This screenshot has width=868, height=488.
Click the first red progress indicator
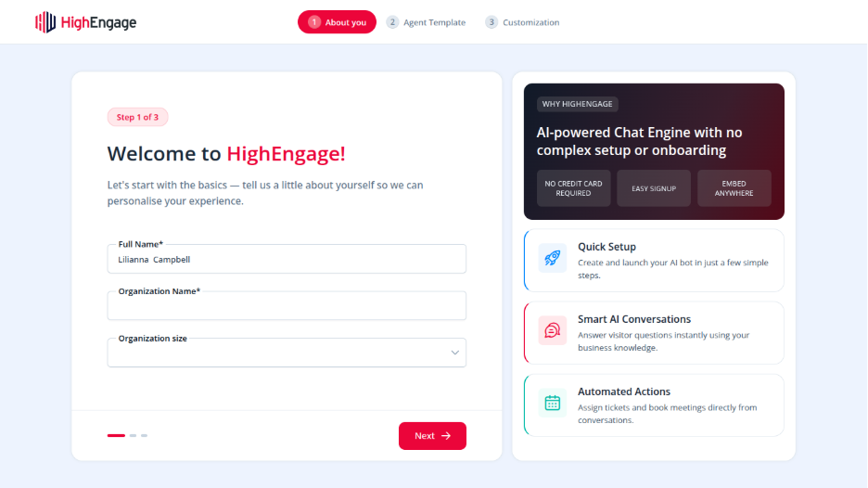click(x=116, y=435)
